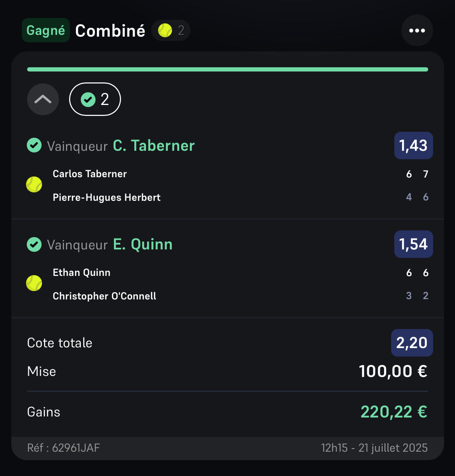Select the Carlos Taberner player name
Screen dimensions: 455x476
pyautogui.click(x=90, y=174)
